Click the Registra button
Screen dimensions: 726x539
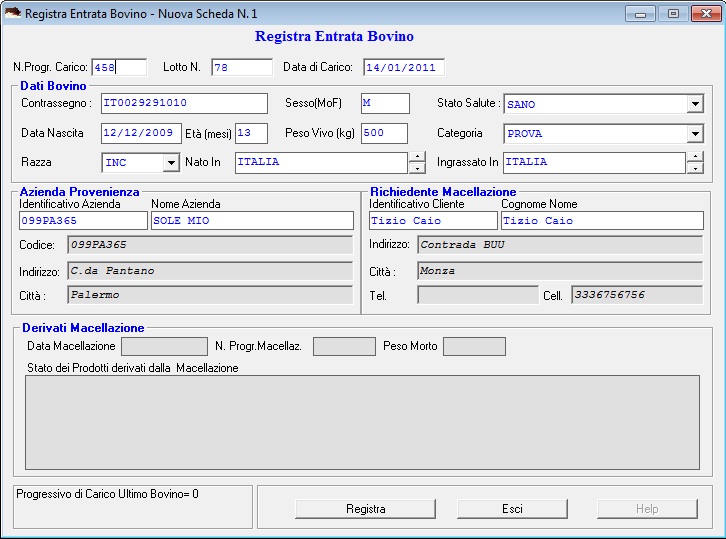(x=365, y=509)
